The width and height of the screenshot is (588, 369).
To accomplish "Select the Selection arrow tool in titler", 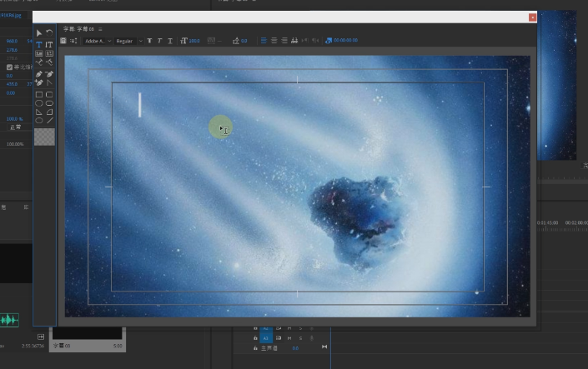I will (x=39, y=33).
